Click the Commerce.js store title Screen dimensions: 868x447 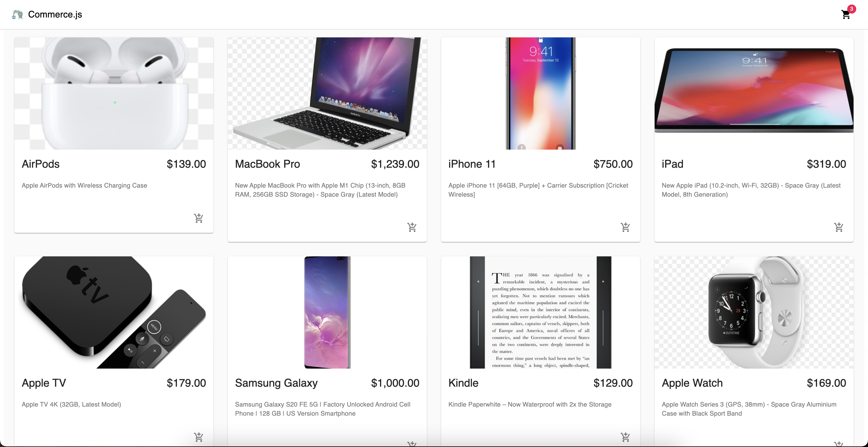pyautogui.click(x=55, y=14)
